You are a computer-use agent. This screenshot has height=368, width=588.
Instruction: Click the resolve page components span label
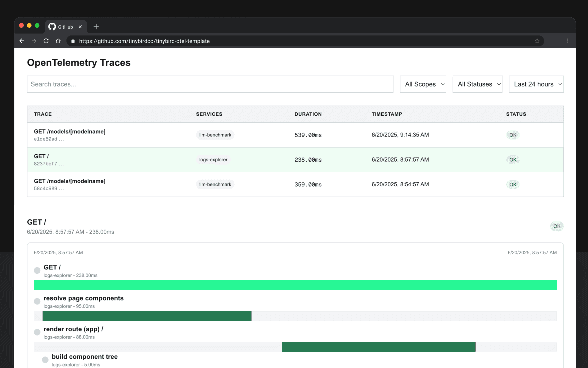pos(83,298)
